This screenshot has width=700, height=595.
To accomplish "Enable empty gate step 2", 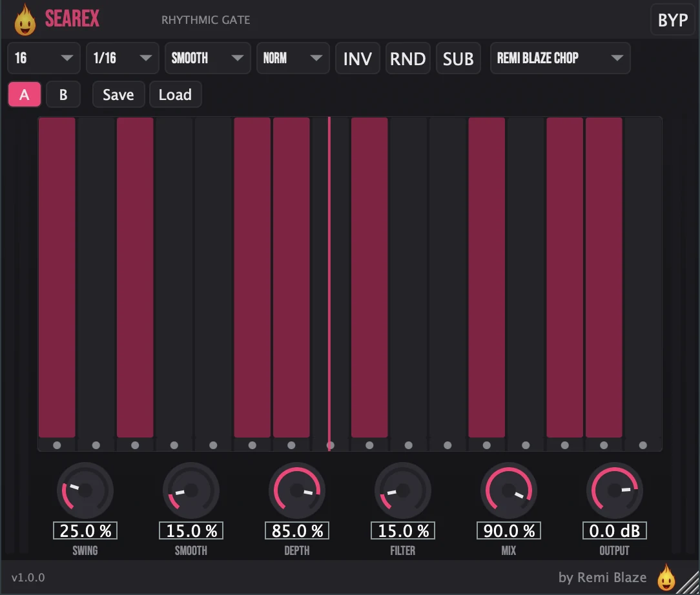I will pos(96,277).
